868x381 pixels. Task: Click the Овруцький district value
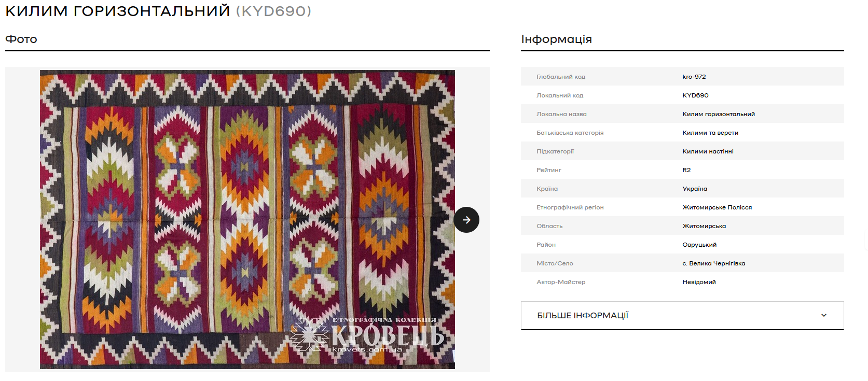(699, 245)
